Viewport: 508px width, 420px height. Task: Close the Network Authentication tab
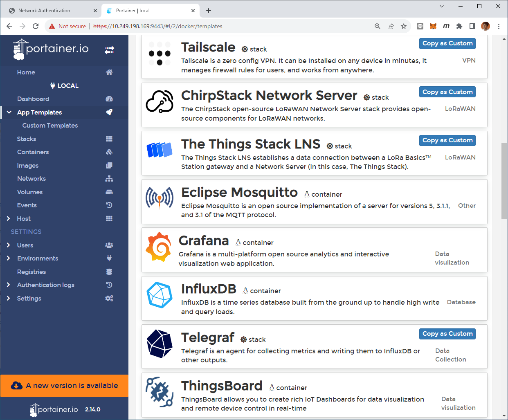coord(95,11)
